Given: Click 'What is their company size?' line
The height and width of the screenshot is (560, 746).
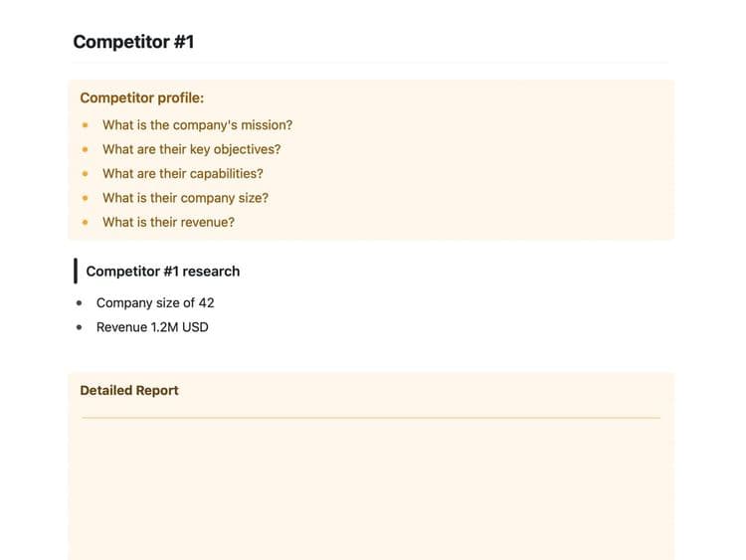Looking at the screenshot, I should coord(186,198).
